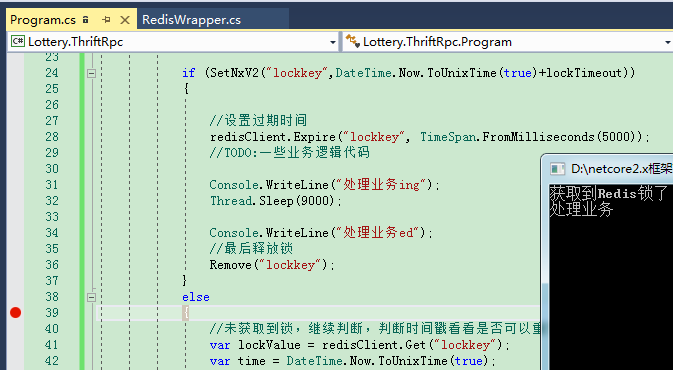Collapse the else block at line 38
This screenshot has height=370, width=673.
tap(91, 297)
